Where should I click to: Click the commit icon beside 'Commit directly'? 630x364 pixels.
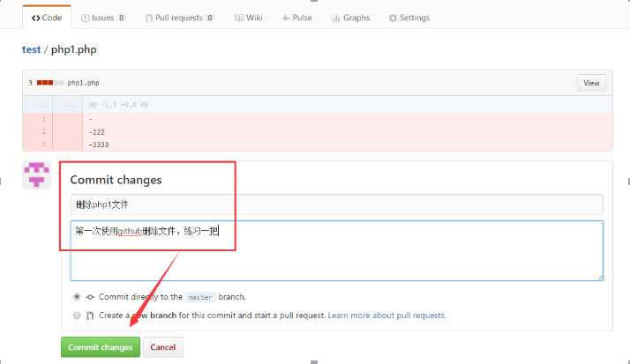pyautogui.click(x=90, y=297)
